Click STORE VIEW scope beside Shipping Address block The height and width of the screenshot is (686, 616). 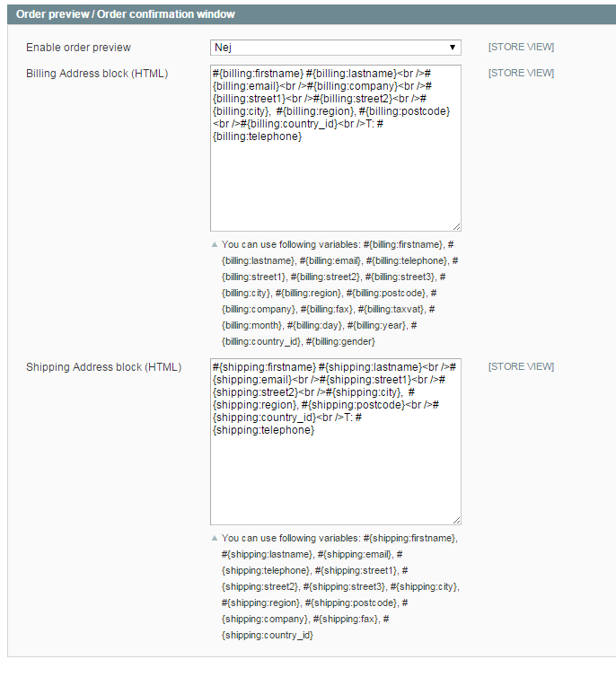pos(521,366)
